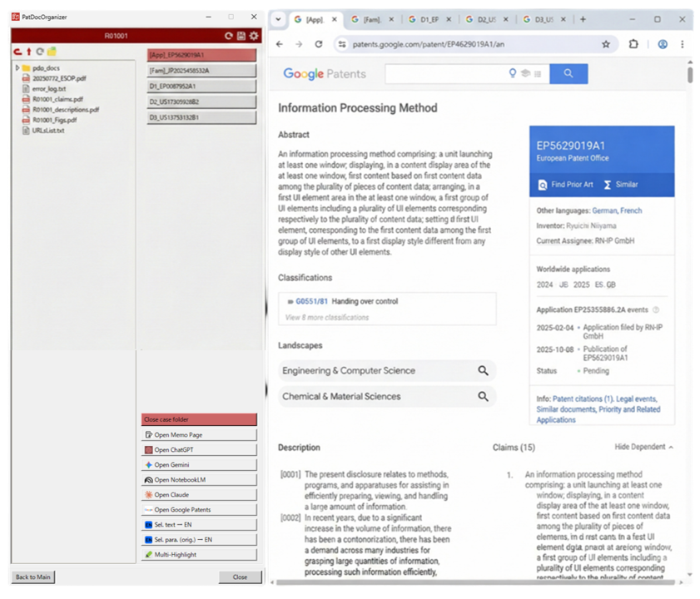Click Multi-Highlight button

coord(199,555)
